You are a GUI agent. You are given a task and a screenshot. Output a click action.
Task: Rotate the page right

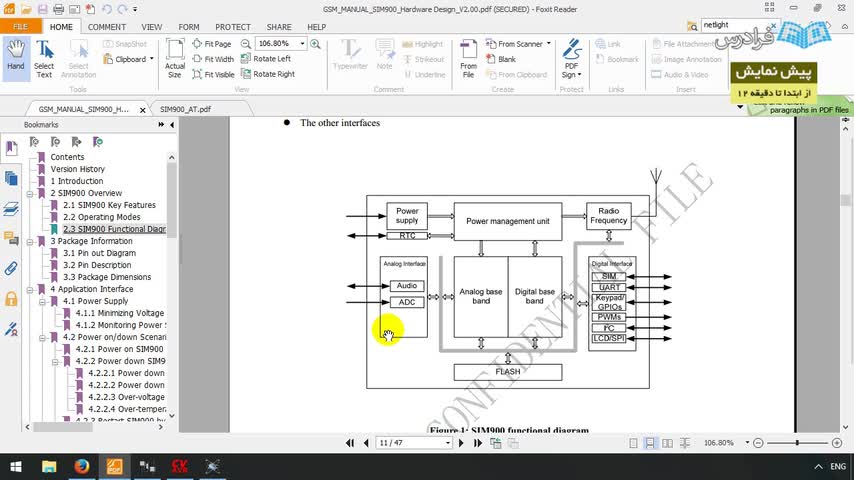[267, 74]
